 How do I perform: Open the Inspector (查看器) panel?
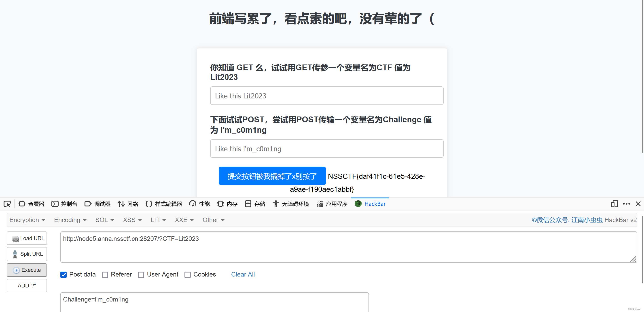[32, 204]
